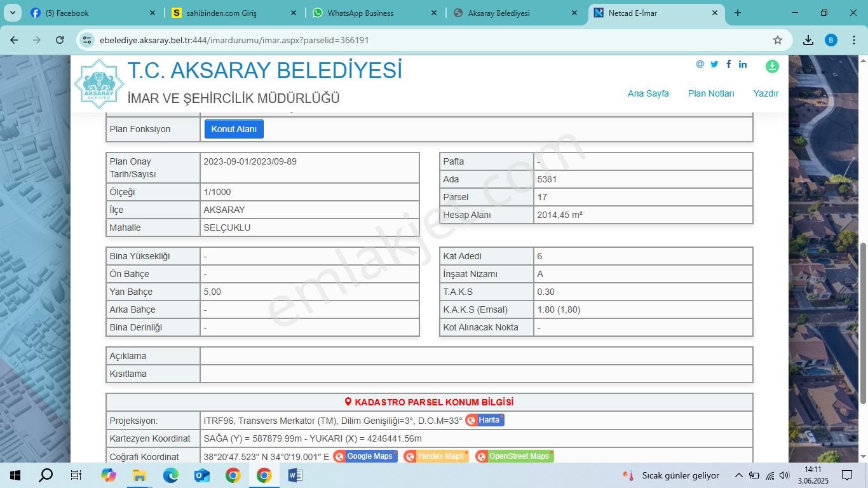This screenshot has height=488, width=868.
Task: Bookmark page with the star icon
Action: (x=777, y=40)
